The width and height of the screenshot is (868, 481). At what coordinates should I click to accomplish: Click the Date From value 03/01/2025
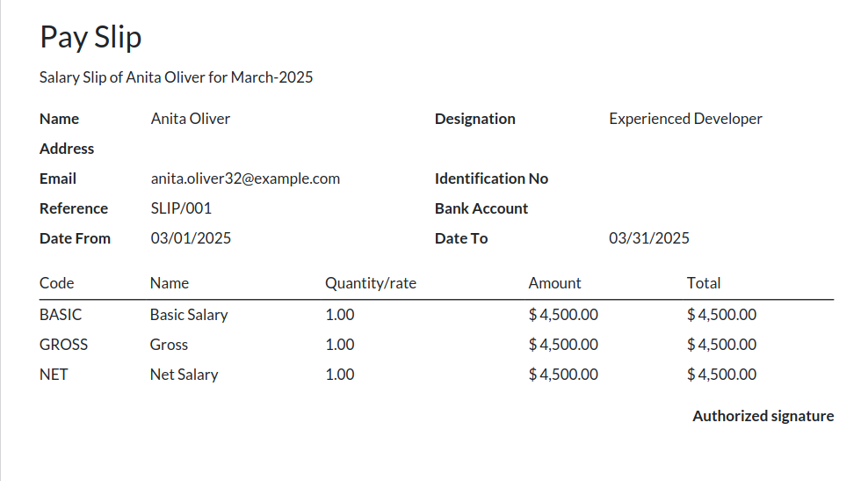(x=191, y=238)
